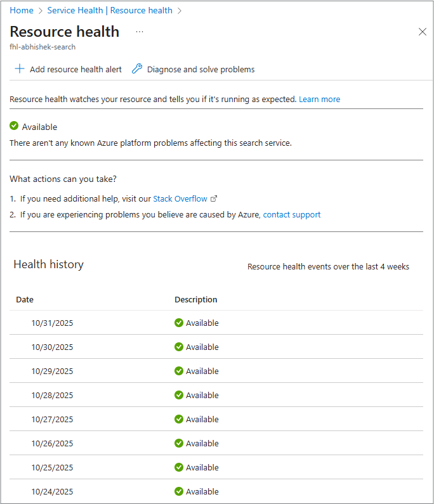This screenshot has width=434, height=504.
Task: Click the wrench Diagnose and solve icon
Action: 137,69
